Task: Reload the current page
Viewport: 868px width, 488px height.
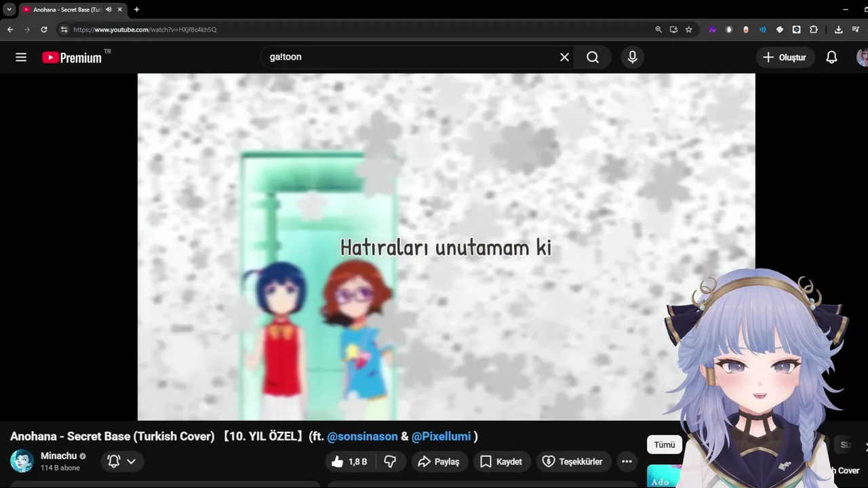Action: coord(44,30)
